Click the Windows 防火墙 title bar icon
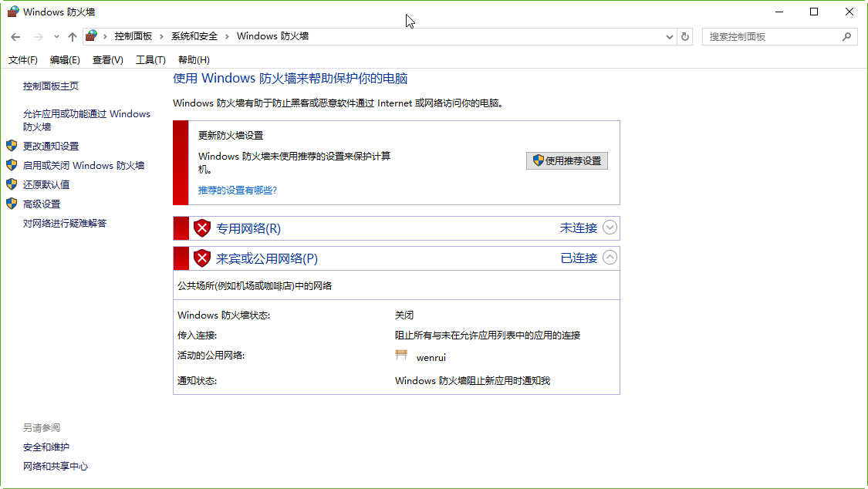Screen dimensions: 868x489 click(x=13, y=12)
